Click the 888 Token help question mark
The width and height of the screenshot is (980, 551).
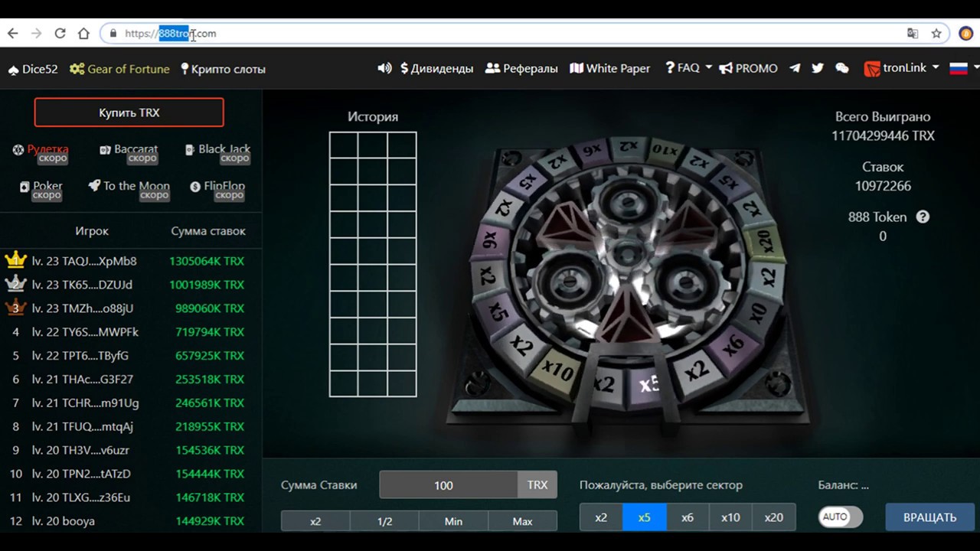point(923,217)
